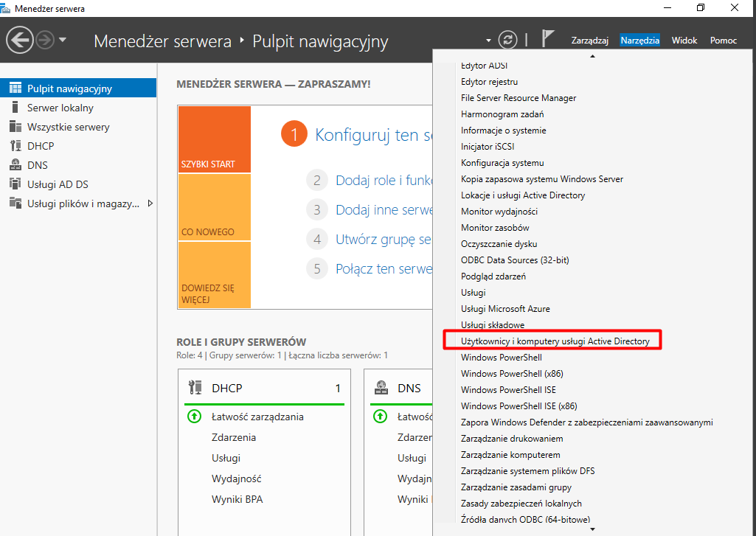Click the Dodaj role i funkcje link
756x536 pixels.
(384, 180)
